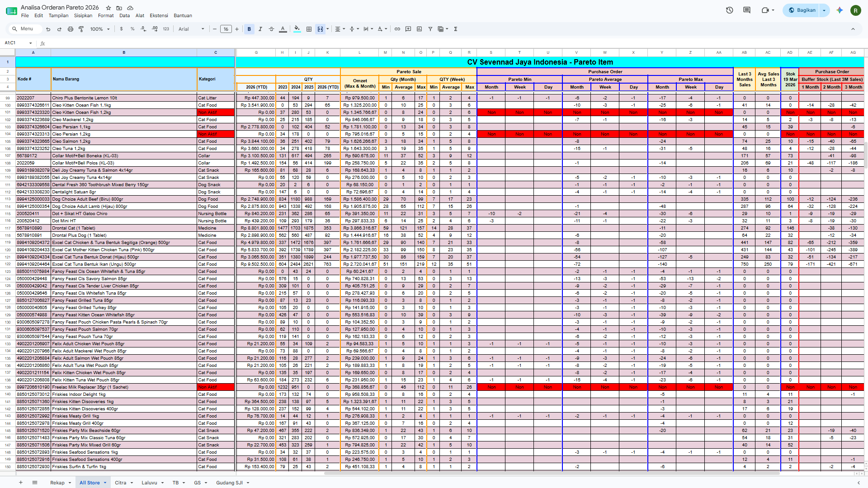This screenshot has width=868, height=488.
Task: Click the Bagikan share button
Action: pos(802,10)
